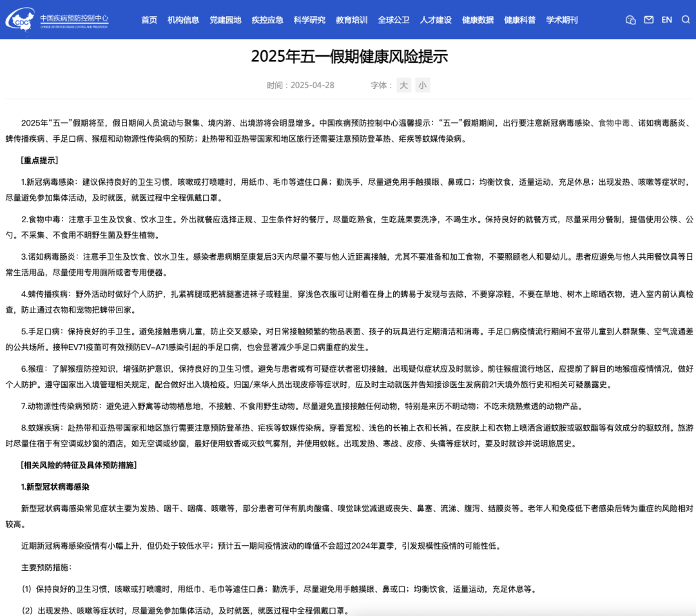
Task: Navigate to 学术期刊
Action: 562,20
